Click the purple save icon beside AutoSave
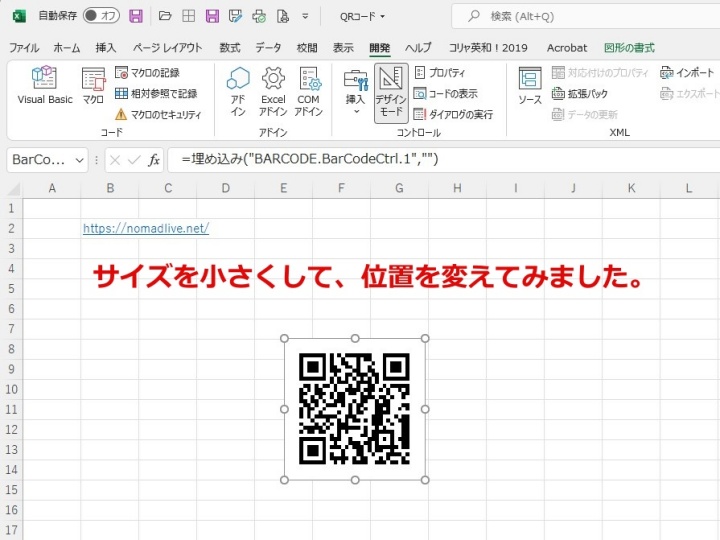The height and width of the screenshot is (540, 720). [x=135, y=16]
